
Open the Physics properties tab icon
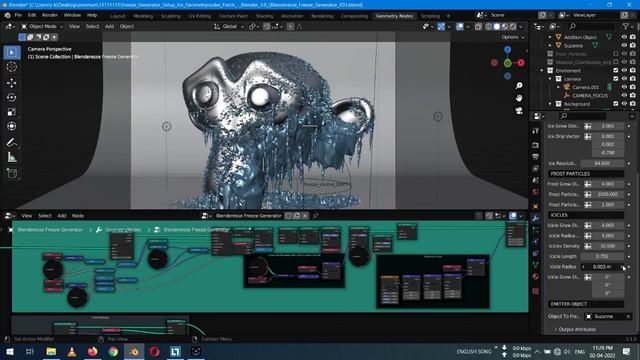pos(536,241)
